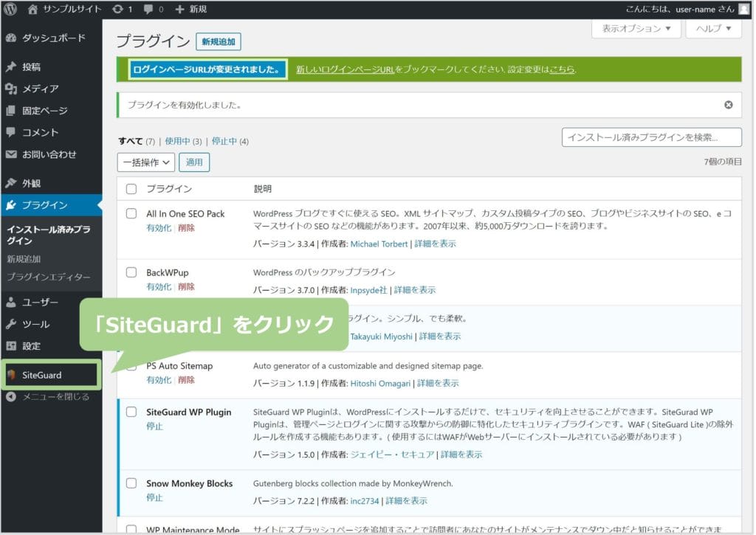Viewport: 756px width, 535px height.
Task: Open Hitoshi Omagari author link
Action: tap(380, 383)
